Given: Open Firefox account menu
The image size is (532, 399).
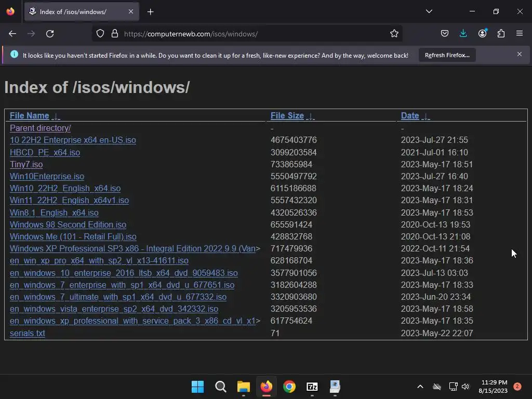Looking at the screenshot, I should point(482,34).
